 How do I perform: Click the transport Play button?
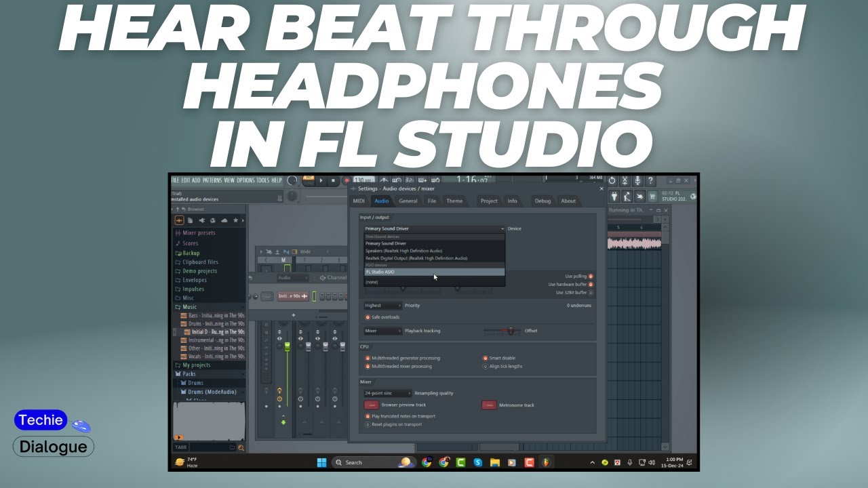321,181
